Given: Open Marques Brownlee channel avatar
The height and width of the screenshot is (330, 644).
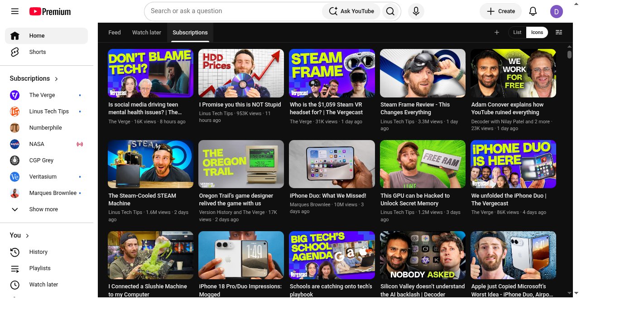Looking at the screenshot, I should [15, 193].
